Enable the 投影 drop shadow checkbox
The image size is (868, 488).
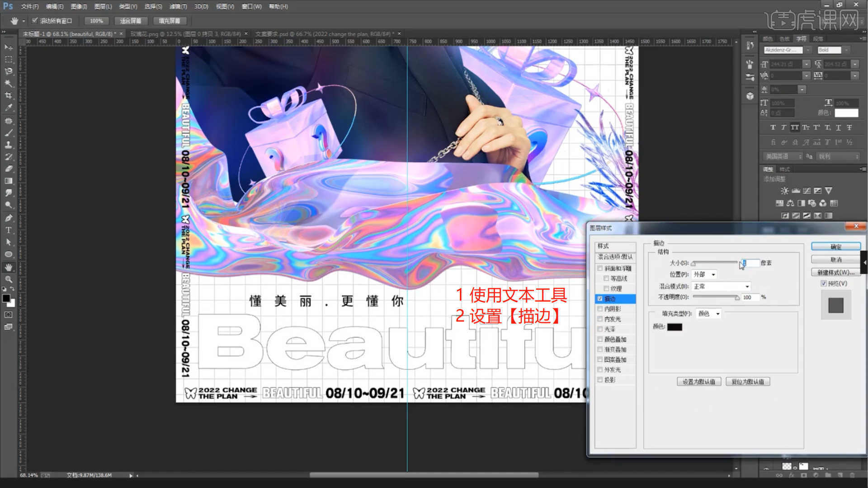click(x=600, y=380)
